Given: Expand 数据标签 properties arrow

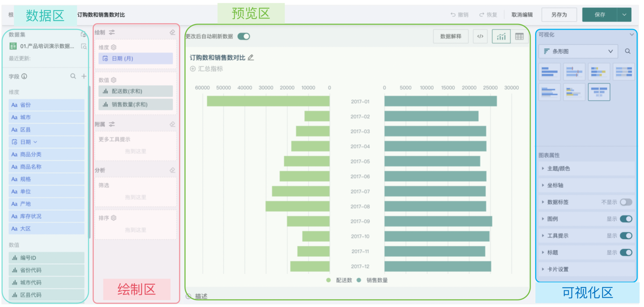Looking at the screenshot, I should tap(543, 202).
